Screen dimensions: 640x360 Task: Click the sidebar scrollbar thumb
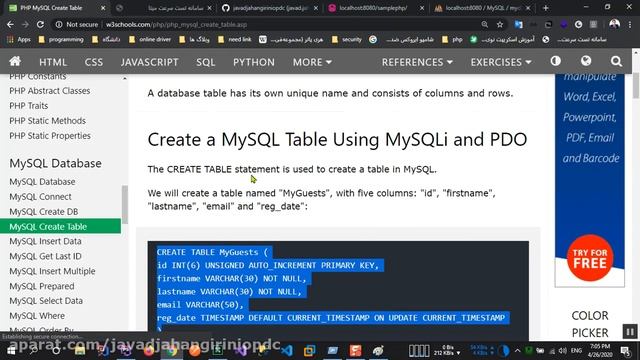pos(125,204)
